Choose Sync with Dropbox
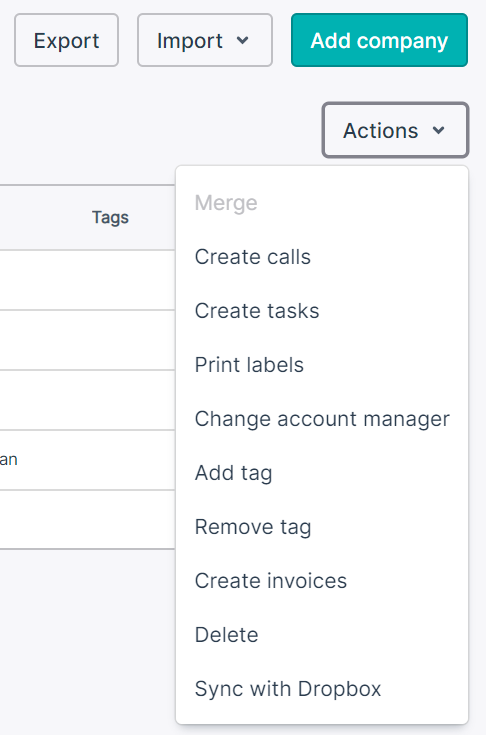 [288, 689]
